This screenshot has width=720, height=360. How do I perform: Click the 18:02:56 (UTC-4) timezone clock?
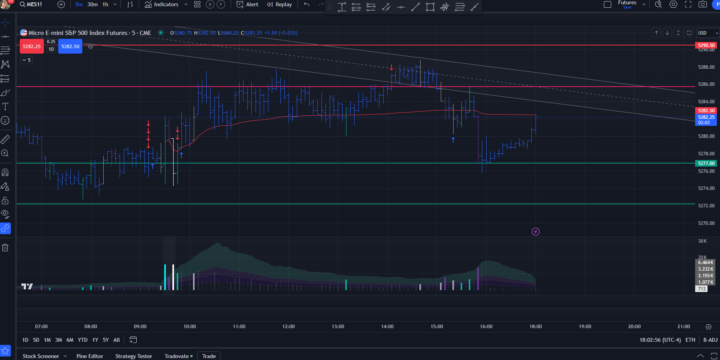(660, 340)
